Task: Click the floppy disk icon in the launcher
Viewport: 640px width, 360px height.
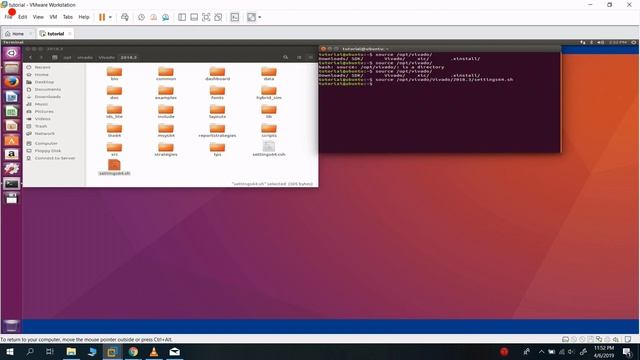Action: [x=11, y=198]
